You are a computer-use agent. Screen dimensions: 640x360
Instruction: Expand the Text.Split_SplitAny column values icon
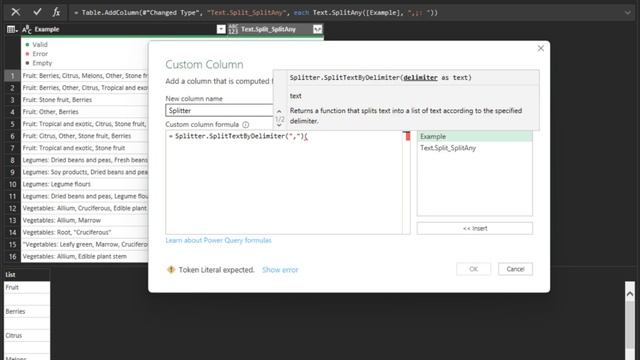click(x=317, y=29)
